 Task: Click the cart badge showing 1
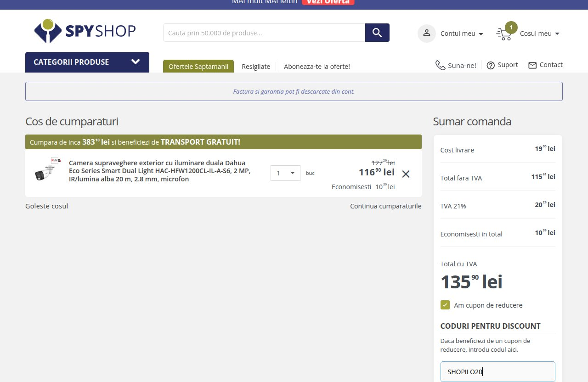tap(511, 28)
